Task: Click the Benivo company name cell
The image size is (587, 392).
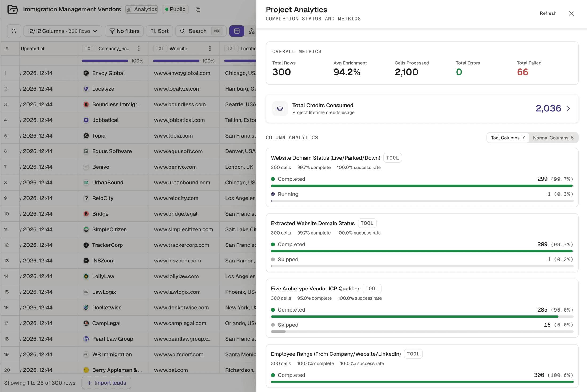Action: (113, 167)
